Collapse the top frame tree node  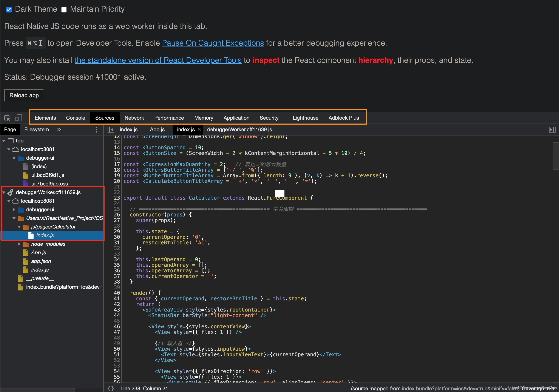coord(4,141)
